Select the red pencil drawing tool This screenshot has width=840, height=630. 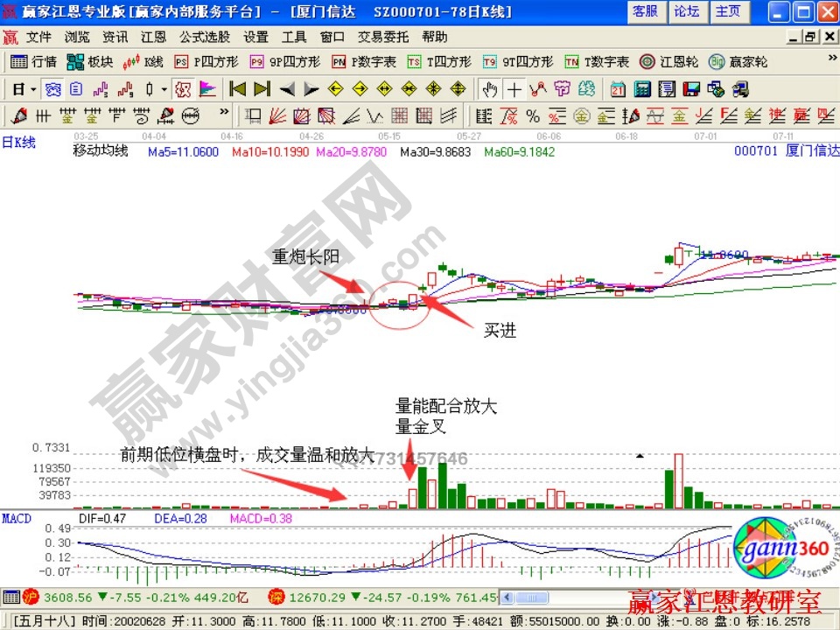18,115
